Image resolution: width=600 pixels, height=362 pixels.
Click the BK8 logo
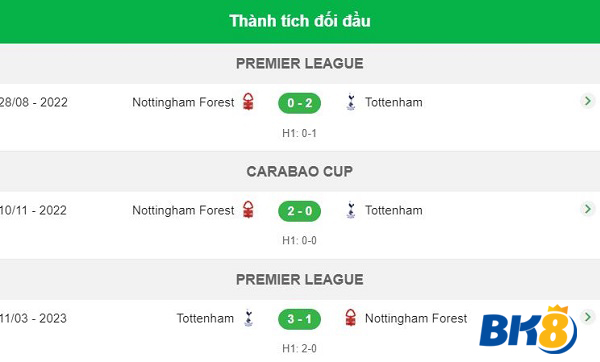click(528, 329)
